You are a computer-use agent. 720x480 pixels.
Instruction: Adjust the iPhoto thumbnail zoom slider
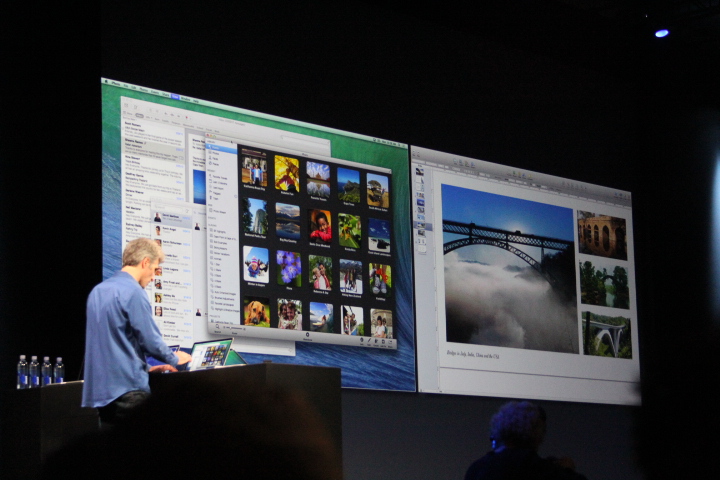point(236,328)
